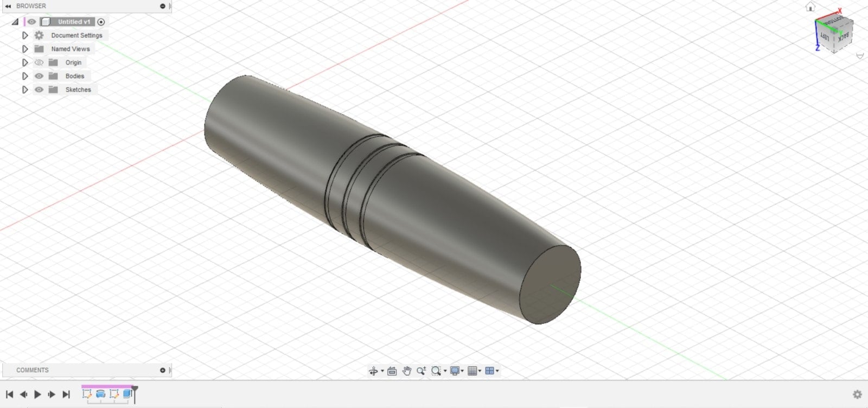Click the LEFT face of the ViewCube

point(824,36)
